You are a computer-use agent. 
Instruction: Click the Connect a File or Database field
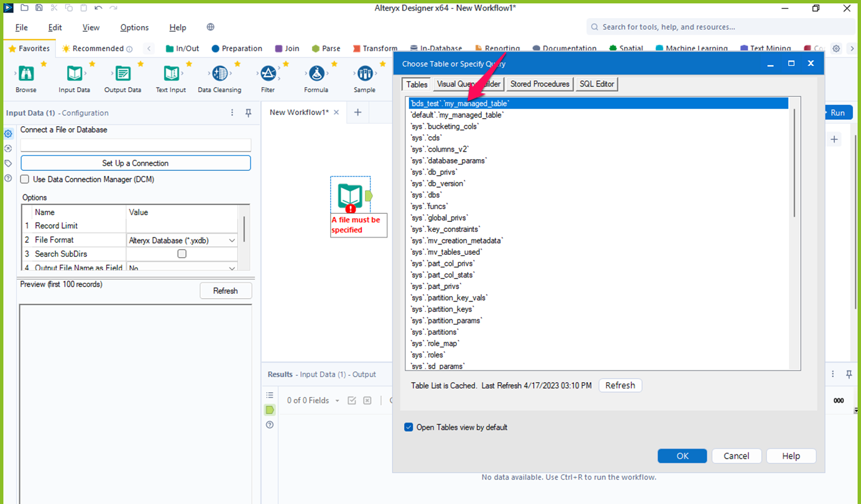(x=136, y=145)
